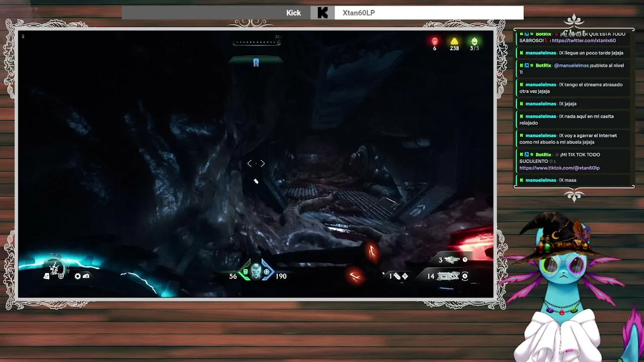Click the chat text 'voy a agarrar el internet'
Viewport: 644px width, 362px height.
click(x=590, y=135)
